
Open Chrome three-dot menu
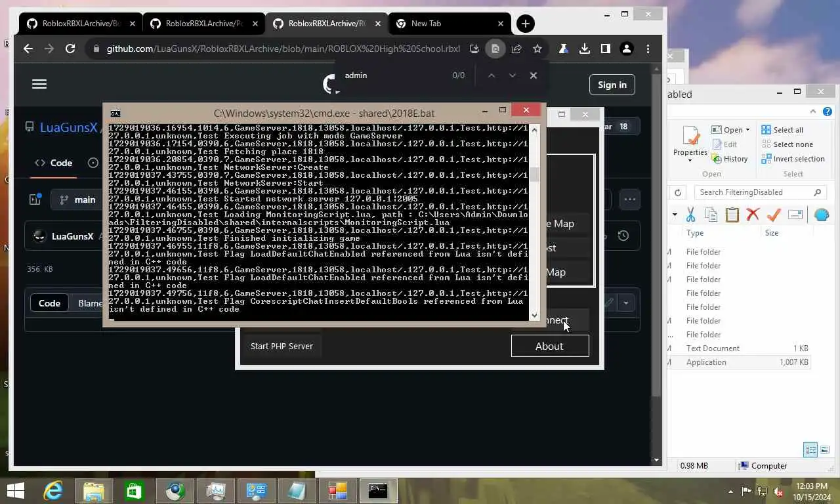[x=648, y=49]
